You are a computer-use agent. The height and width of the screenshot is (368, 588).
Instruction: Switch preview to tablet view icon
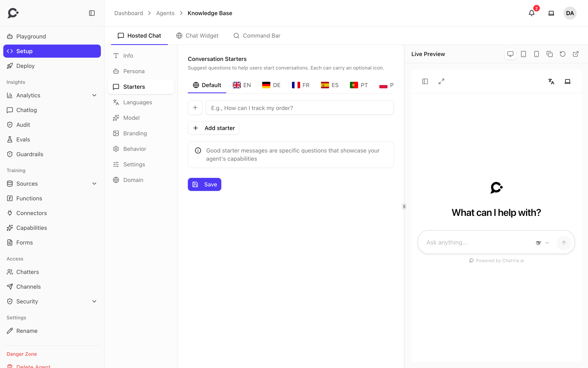[x=523, y=54]
